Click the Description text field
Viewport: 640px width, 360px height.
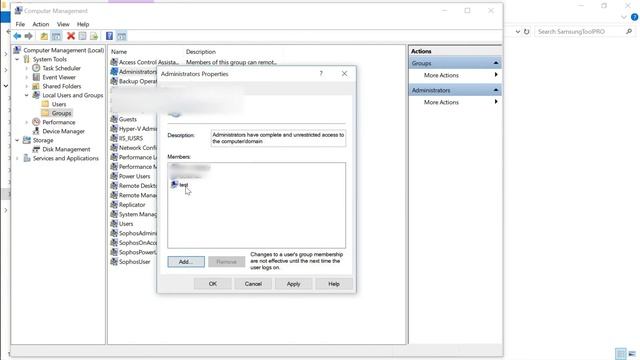tap(278, 138)
